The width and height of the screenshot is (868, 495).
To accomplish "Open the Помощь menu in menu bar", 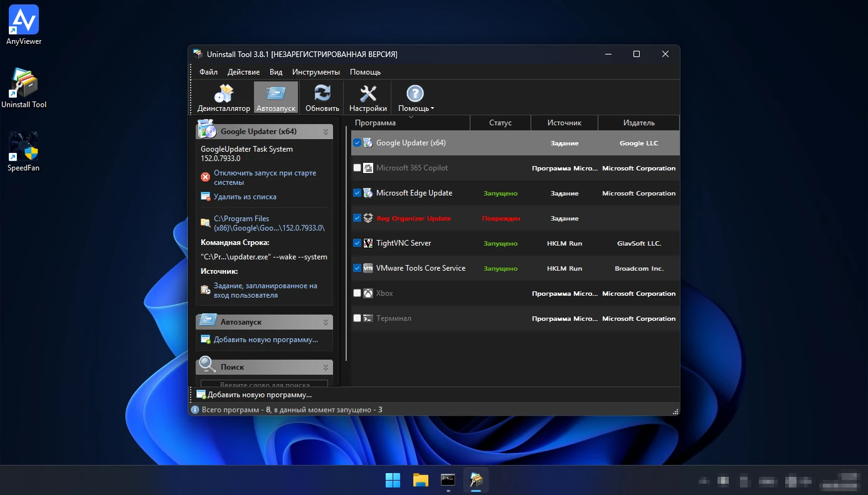I will tap(365, 72).
